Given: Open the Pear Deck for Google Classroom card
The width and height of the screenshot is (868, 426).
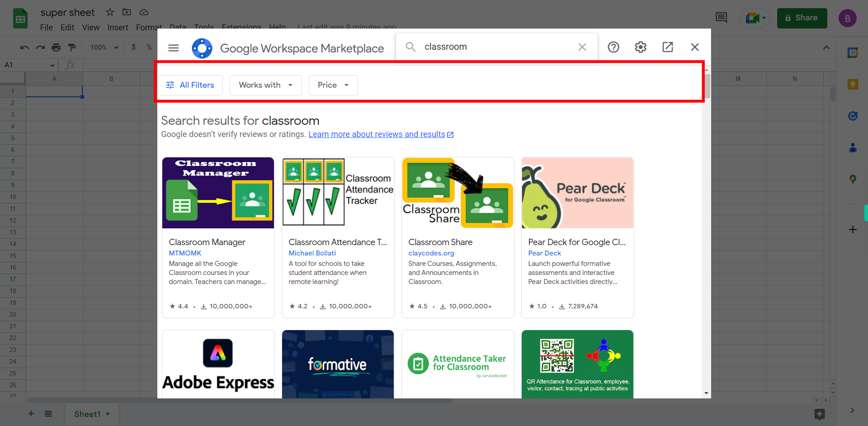Looking at the screenshot, I should (578, 237).
